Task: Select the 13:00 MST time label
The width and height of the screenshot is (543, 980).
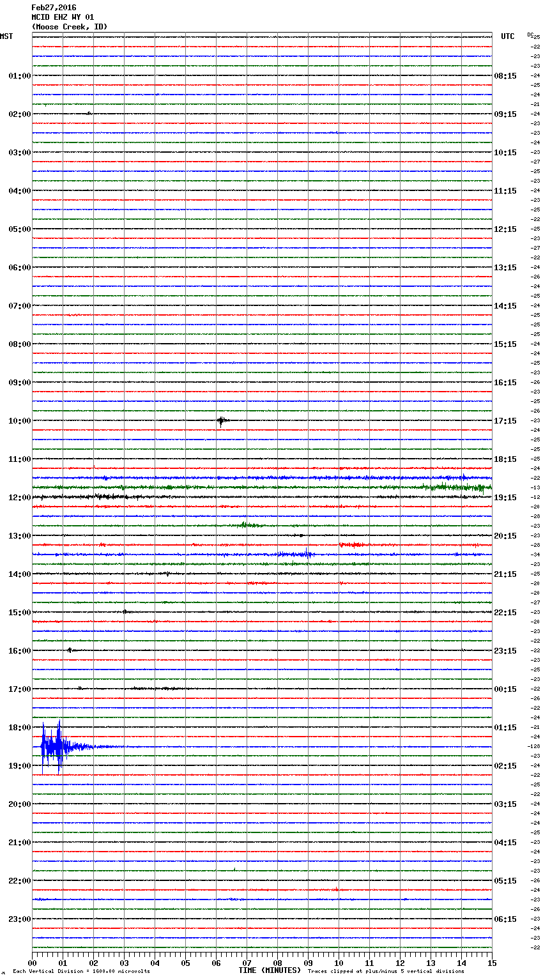Action: [20, 536]
